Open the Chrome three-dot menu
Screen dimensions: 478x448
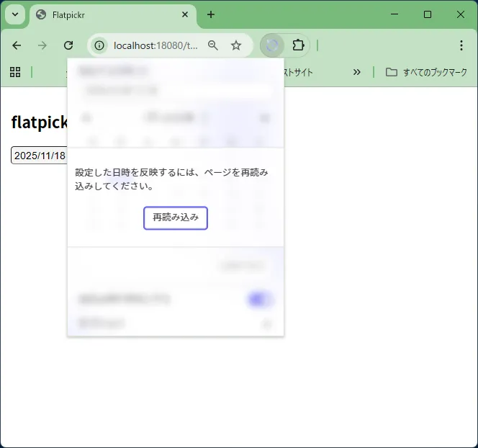point(461,45)
